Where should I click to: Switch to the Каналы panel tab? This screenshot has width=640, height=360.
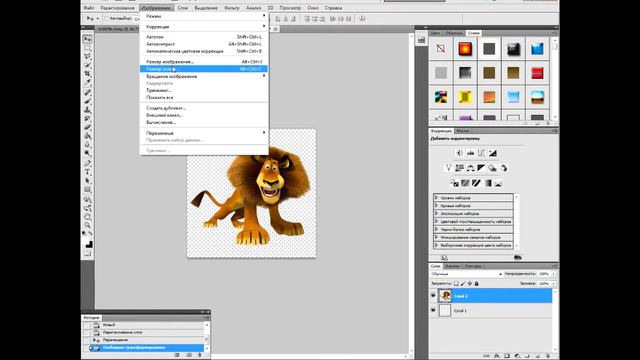pyautogui.click(x=453, y=266)
